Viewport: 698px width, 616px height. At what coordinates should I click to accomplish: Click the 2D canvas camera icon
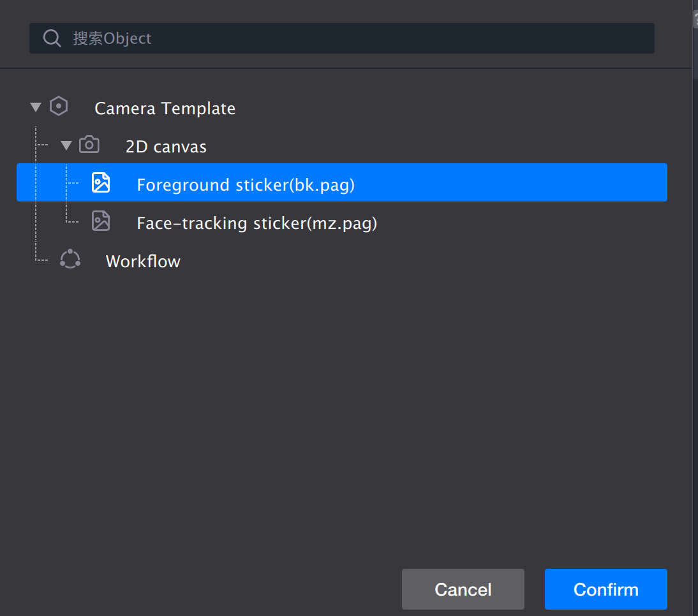pyautogui.click(x=89, y=145)
